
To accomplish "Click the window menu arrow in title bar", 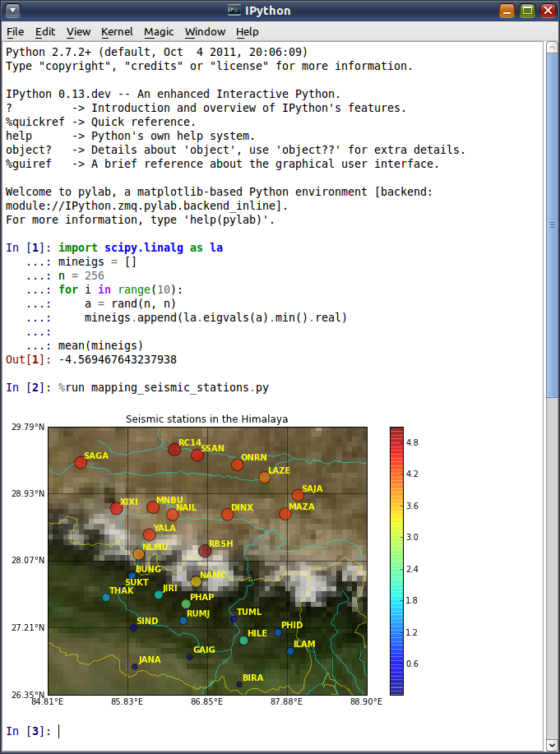I will coord(12,11).
